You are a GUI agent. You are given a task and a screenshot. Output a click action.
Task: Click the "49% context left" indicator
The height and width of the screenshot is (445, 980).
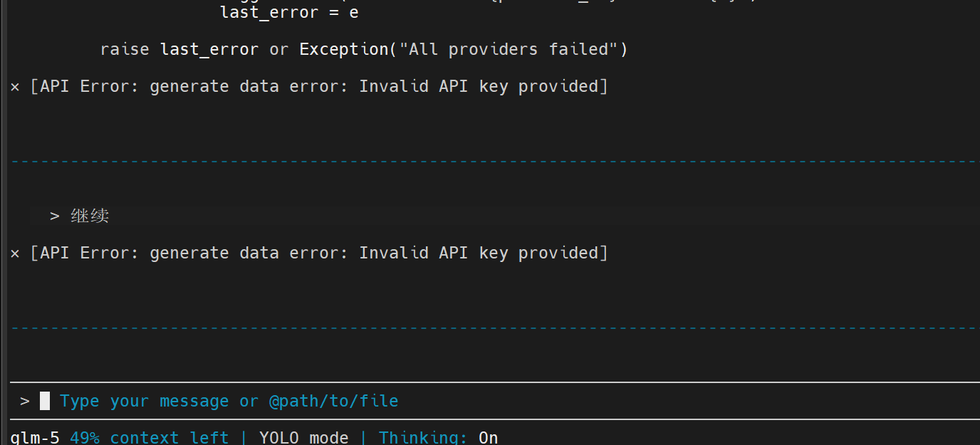[x=149, y=437]
